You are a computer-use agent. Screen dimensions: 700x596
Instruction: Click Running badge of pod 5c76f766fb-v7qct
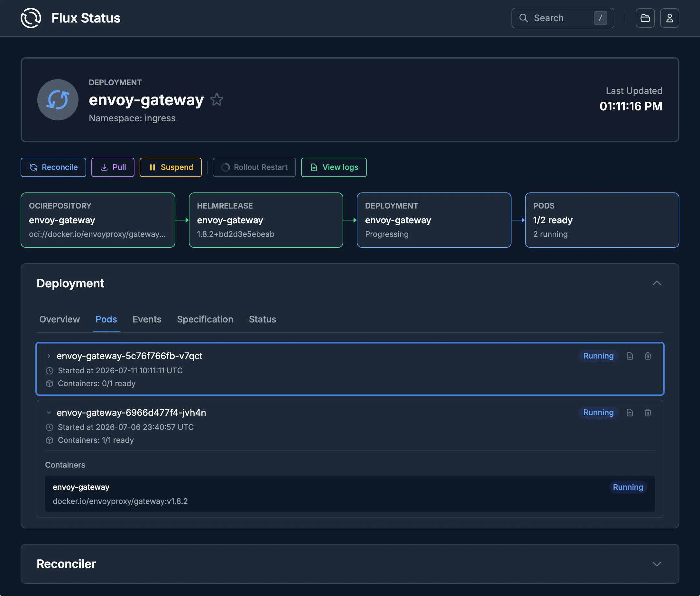coord(598,356)
